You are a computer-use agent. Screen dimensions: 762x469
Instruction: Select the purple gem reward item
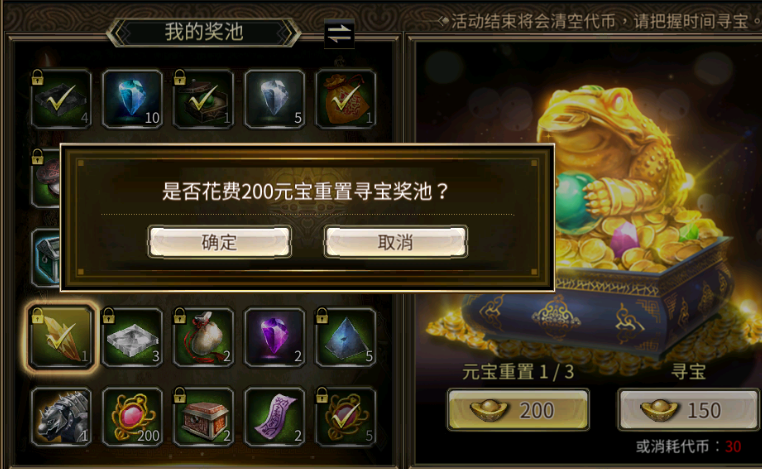pos(275,337)
